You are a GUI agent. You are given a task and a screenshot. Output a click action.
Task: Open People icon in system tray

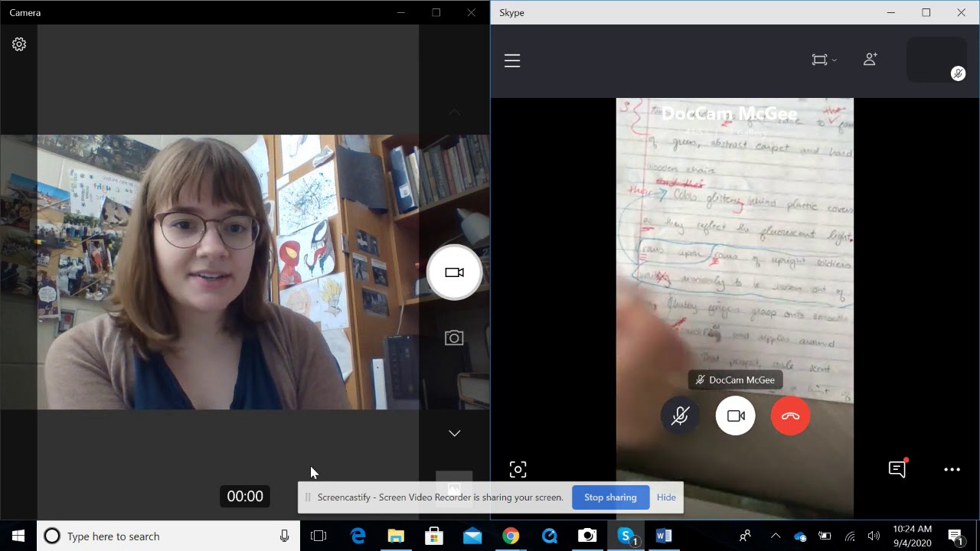coord(745,536)
